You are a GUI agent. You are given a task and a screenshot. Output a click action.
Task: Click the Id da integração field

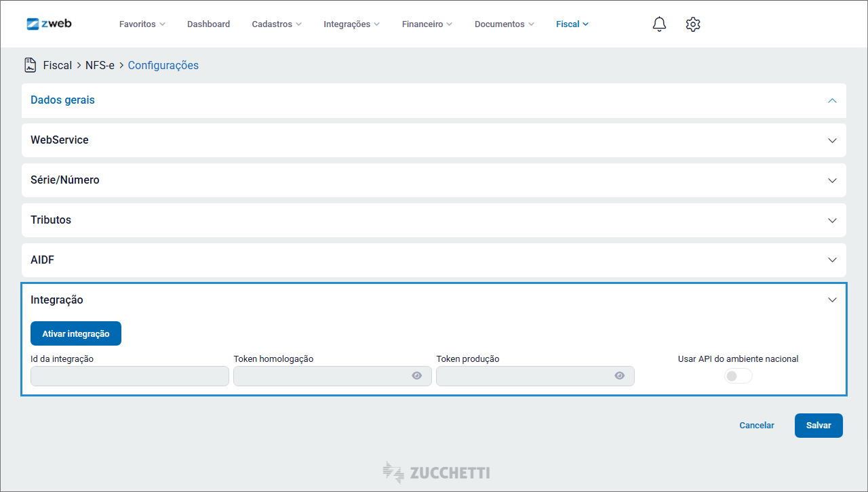click(x=130, y=376)
